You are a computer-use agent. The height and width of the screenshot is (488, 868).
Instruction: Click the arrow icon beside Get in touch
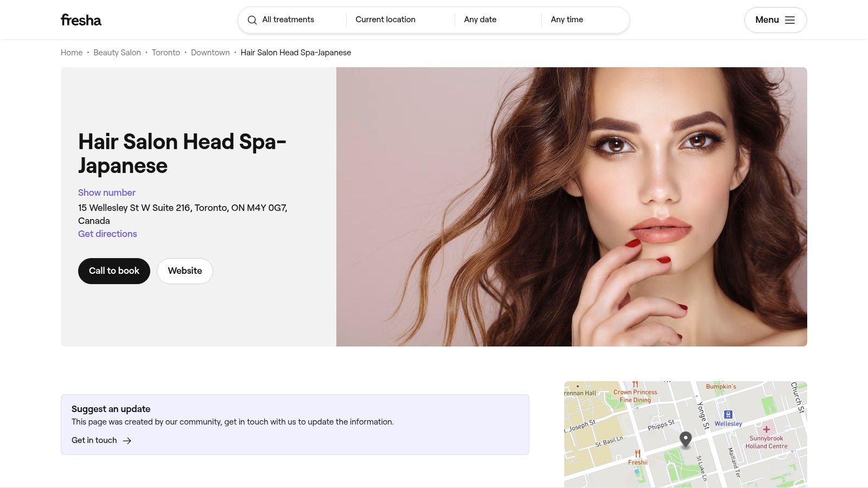127,440
